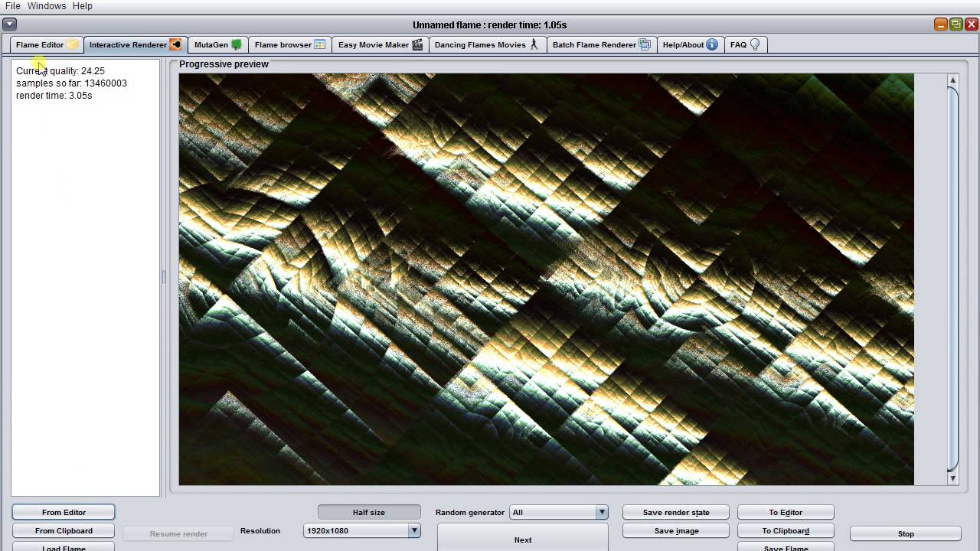The height and width of the screenshot is (551, 980).
Task: Click the Flame browser tab icon
Action: point(320,44)
